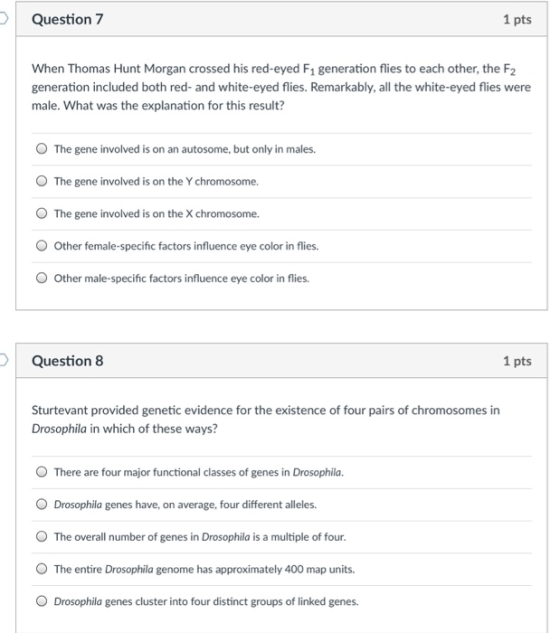Screen dimensions: 560x633
Task: Select 'Other female-specific factors influence eye color'
Action: [x=41, y=245]
